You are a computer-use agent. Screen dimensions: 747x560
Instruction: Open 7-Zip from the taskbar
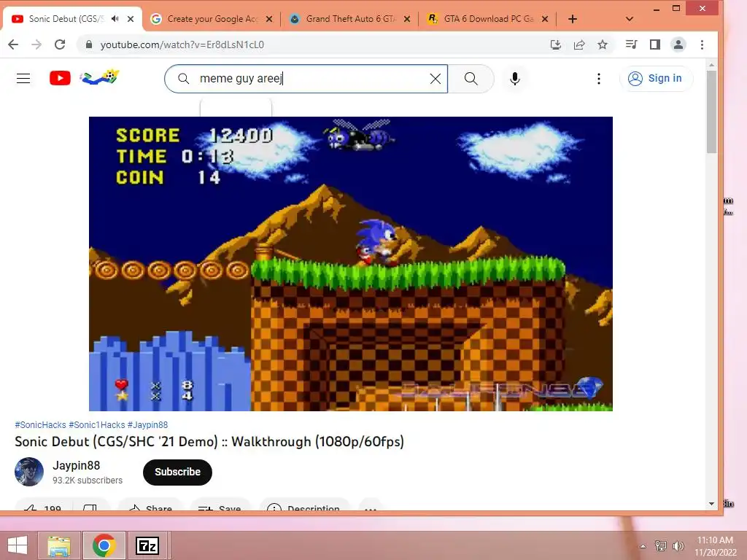[x=147, y=545]
